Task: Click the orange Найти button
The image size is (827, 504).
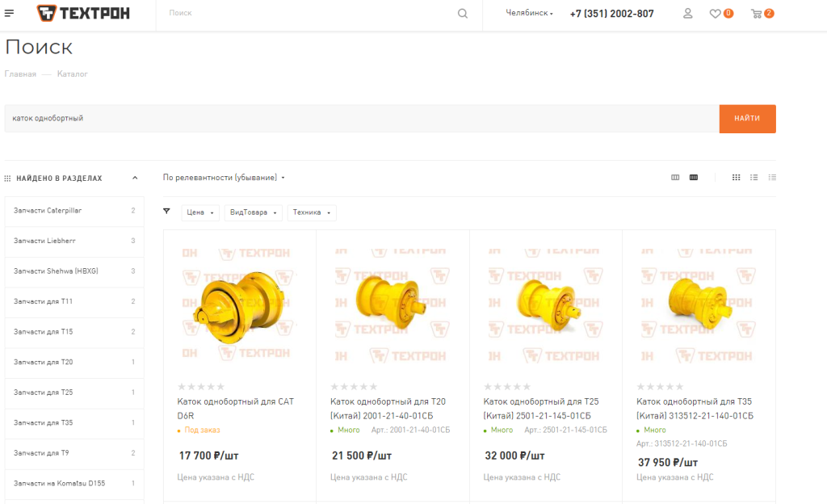Action: click(x=747, y=119)
